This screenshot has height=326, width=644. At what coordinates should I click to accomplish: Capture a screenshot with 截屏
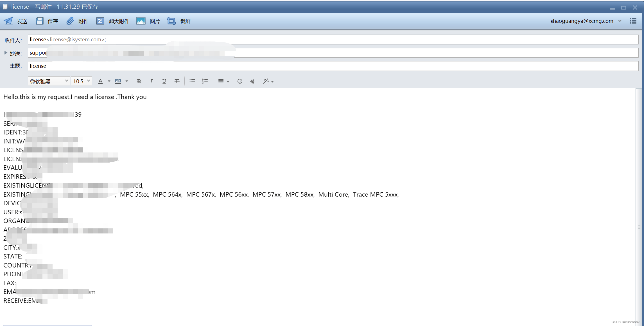(x=179, y=21)
